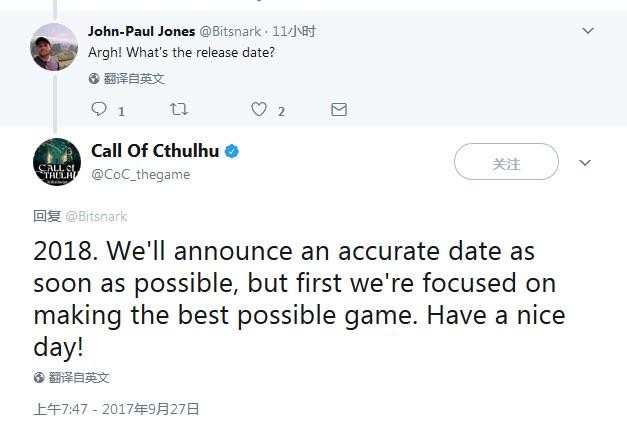Translate John-Paul's tweet with 翻译自英文
Viewport: 627px width, 424px height.
coord(133,78)
